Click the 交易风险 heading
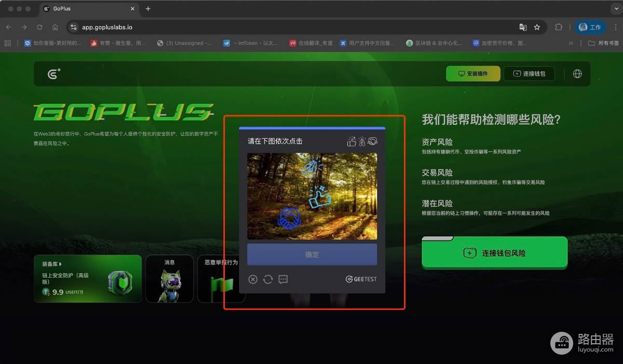Screen dimensions: 623x364 click(437, 172)
